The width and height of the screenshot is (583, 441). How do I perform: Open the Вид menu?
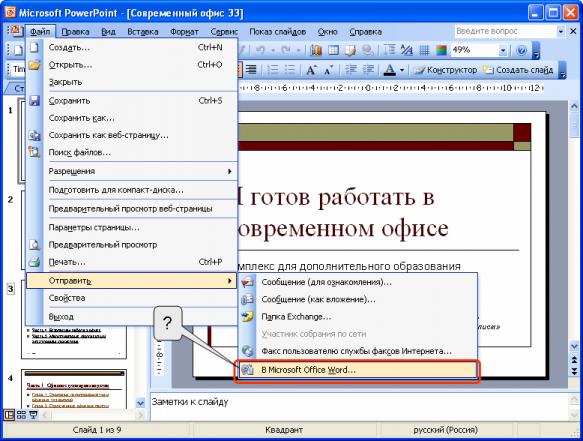point(109,32)
